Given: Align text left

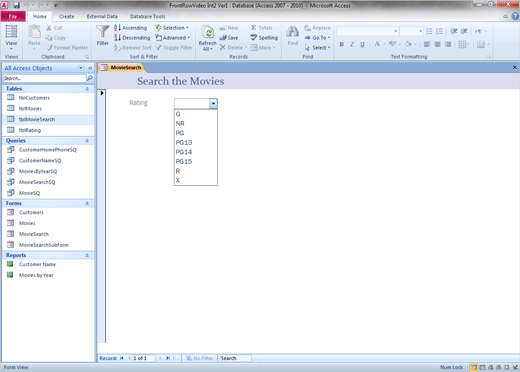Looking at the screenshot, I should tap(427, 44).
